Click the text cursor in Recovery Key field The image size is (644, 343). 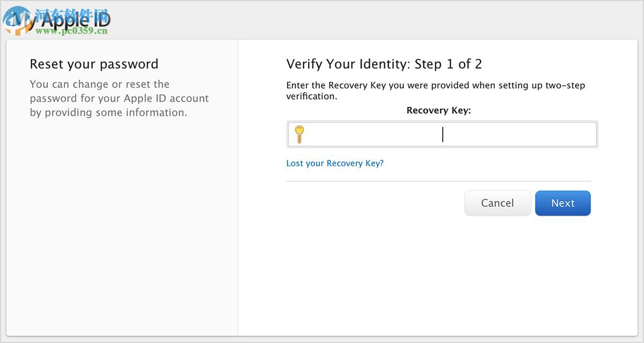pyautogui.click(x=443, y=135)
